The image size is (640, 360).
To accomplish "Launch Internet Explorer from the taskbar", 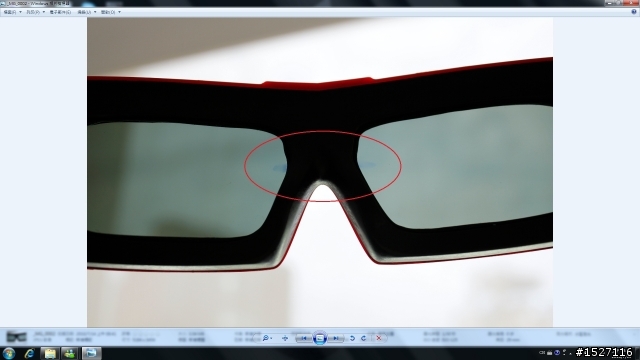I will [x=29, y=353].
